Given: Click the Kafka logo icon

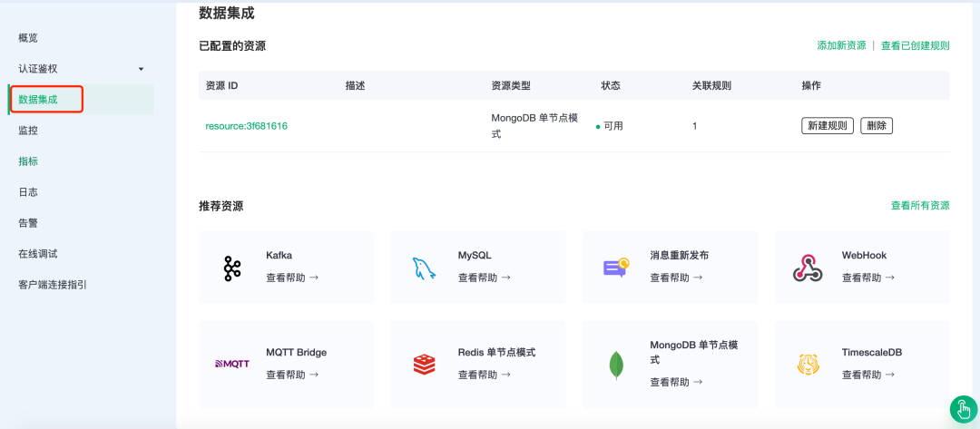Looking at the screenshot, I should 232,268.
